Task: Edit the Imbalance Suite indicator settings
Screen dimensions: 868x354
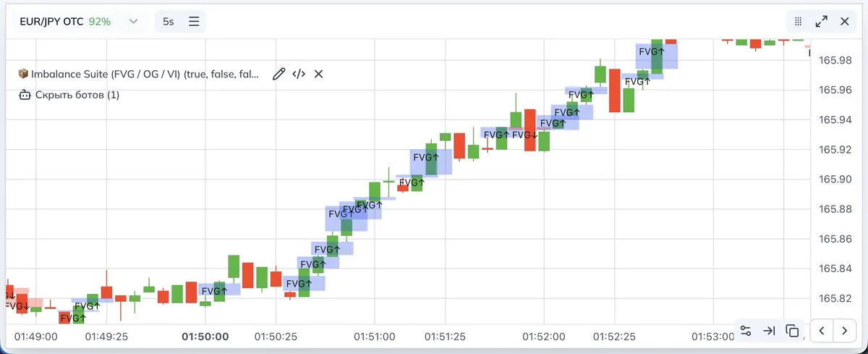Action: (278, 74)
